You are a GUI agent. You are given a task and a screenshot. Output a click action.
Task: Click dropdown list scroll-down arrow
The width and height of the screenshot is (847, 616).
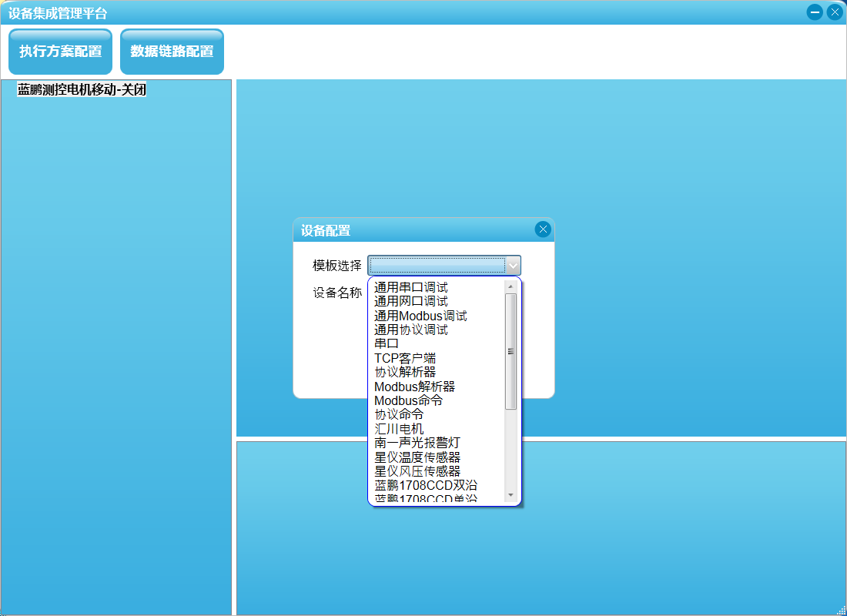511,494
